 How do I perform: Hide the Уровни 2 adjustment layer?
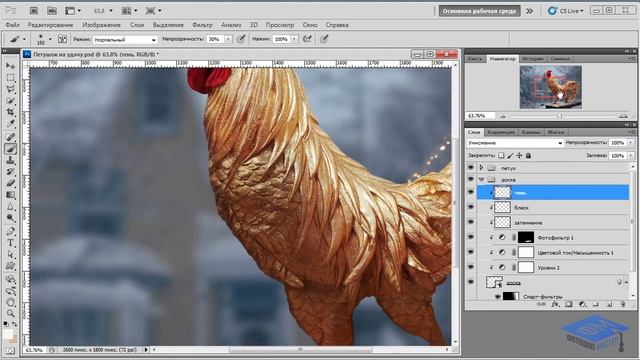point(471,267)
